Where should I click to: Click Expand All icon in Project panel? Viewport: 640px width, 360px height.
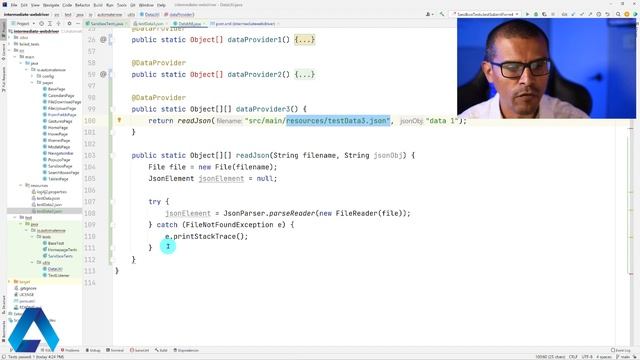pos(50,24)
